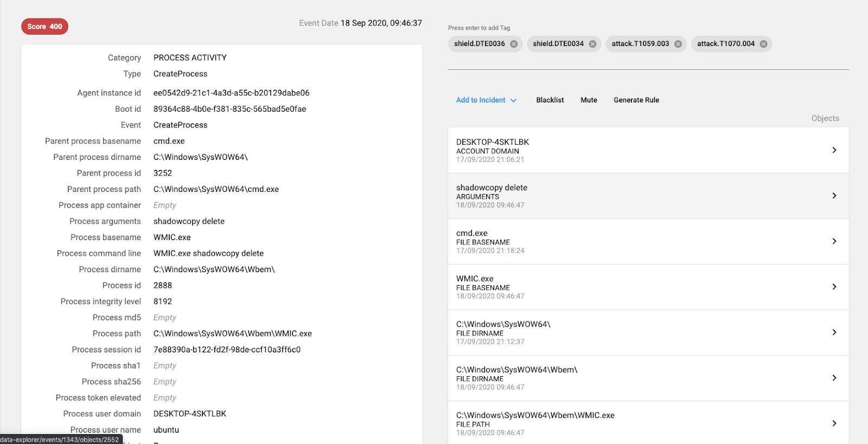Remove the shield.DTE0036 tag
Viewport: 868px width, 444px height.
(x=513, y=44)
